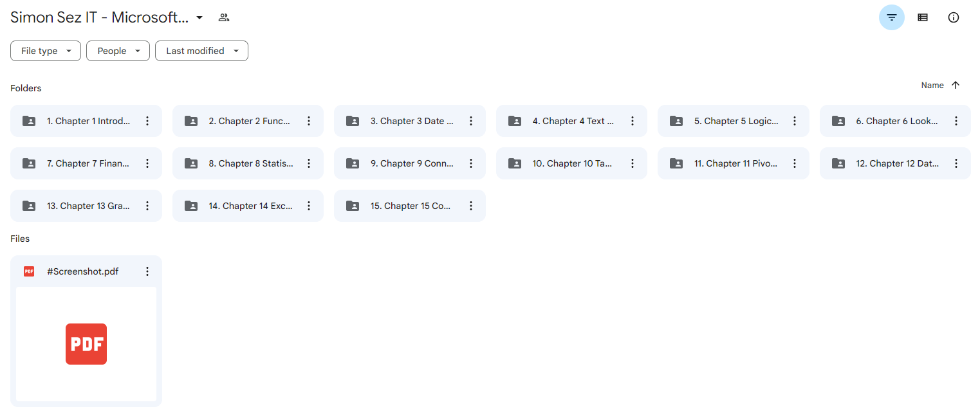Reverse sort direction arrow
The image size is (980, 418).
coord(955,85)
